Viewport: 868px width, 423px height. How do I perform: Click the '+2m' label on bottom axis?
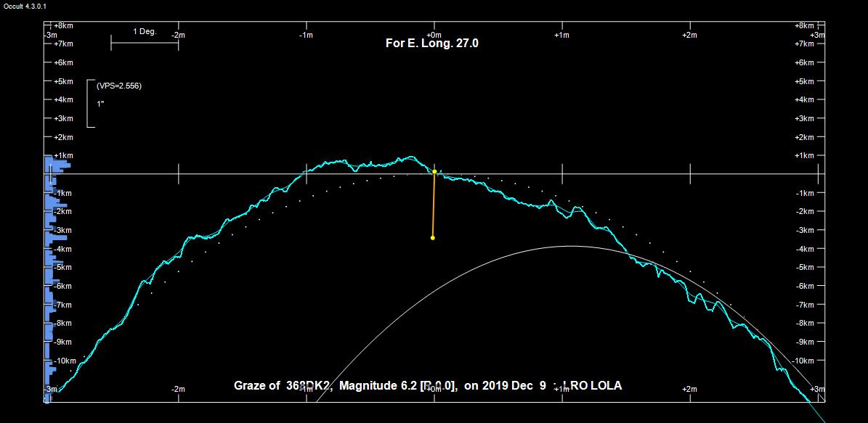click(x=689, y=390)
